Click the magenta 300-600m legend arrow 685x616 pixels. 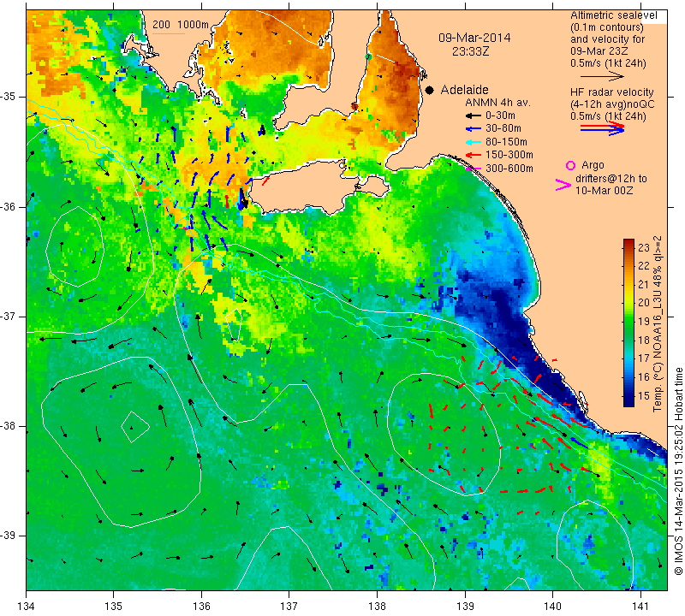pyautogui.click(x=473, y=169)
